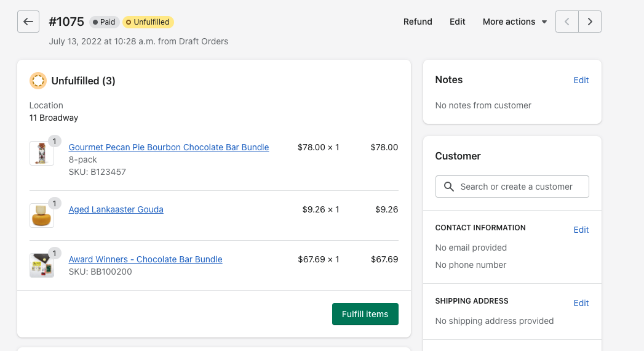Open Aged Lankaaster Gouda product thumbnail
Image resolution: width=644 pixels, height=351 pixels.
pos(41,215)
